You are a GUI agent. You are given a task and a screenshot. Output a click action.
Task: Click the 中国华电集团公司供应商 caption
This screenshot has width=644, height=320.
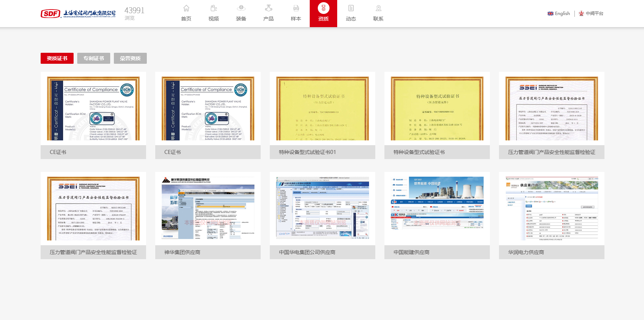(307, 252)
